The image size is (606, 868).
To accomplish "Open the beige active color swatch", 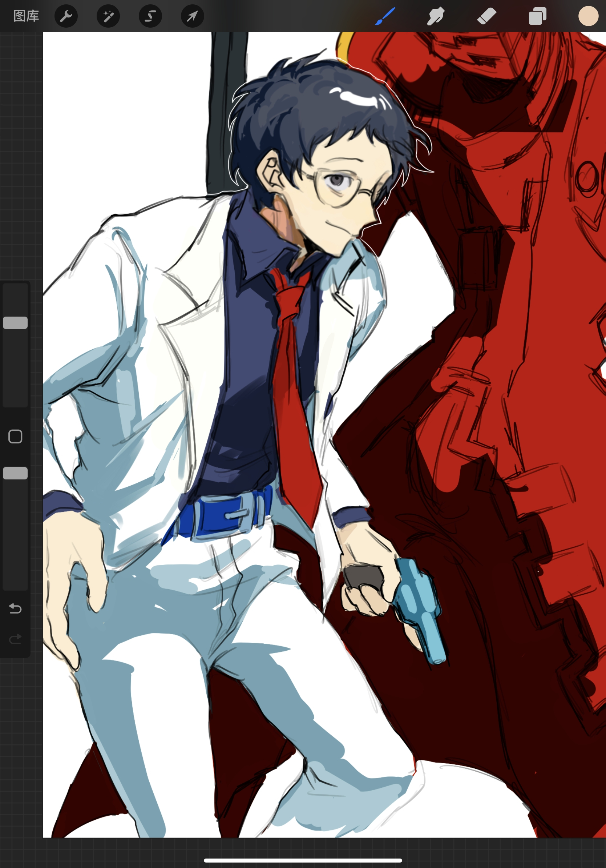I will point(588,16).
